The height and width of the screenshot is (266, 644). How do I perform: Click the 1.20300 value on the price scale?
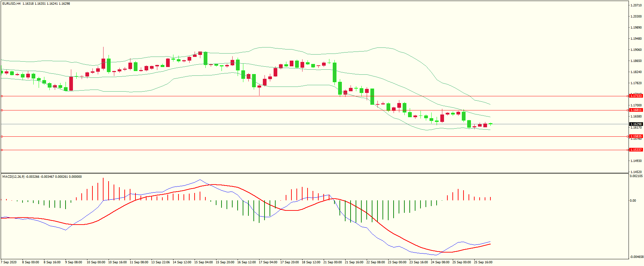[636, 16]
